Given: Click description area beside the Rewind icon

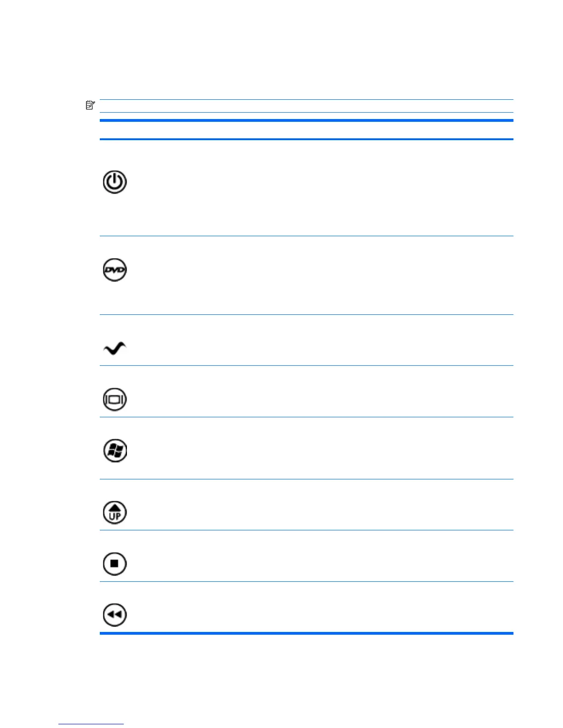Looking at the screenshot, I should coord(322,607).
